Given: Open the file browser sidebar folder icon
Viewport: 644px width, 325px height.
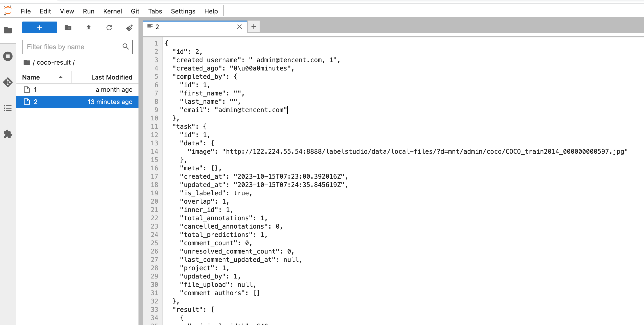Looking at the screenshot, I should (8, 30).
